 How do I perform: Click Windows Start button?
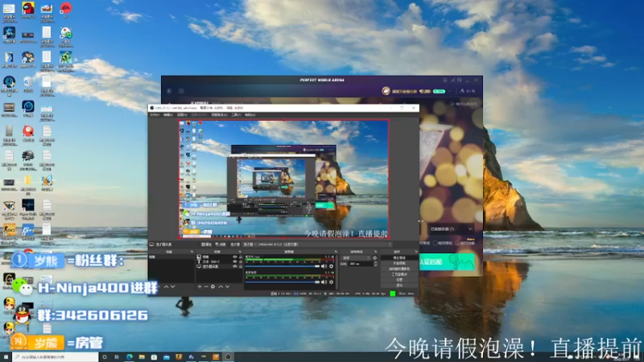[6, 357]
